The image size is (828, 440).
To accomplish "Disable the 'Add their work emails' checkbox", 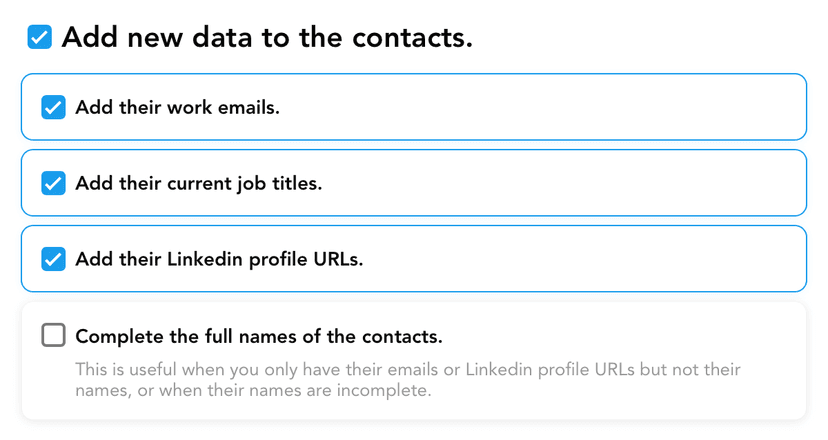I will (x=53, y=107).
